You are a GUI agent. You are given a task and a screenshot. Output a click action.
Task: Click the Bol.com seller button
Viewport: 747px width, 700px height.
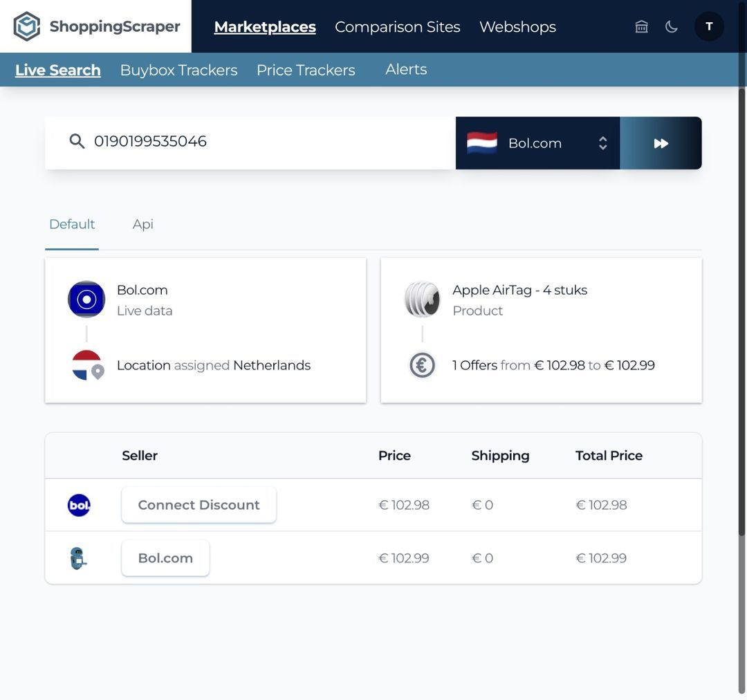tap(165, 558)
